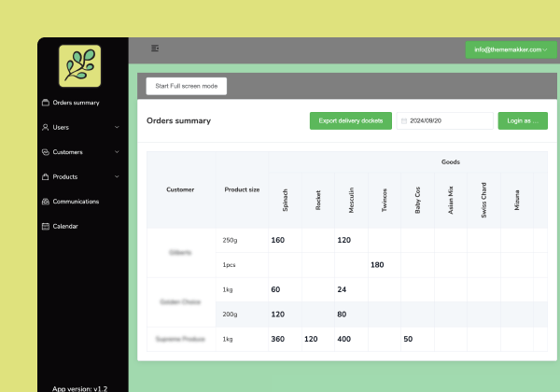Expand the Users submenu chevron
560x392 pixels.
(117, 127)
